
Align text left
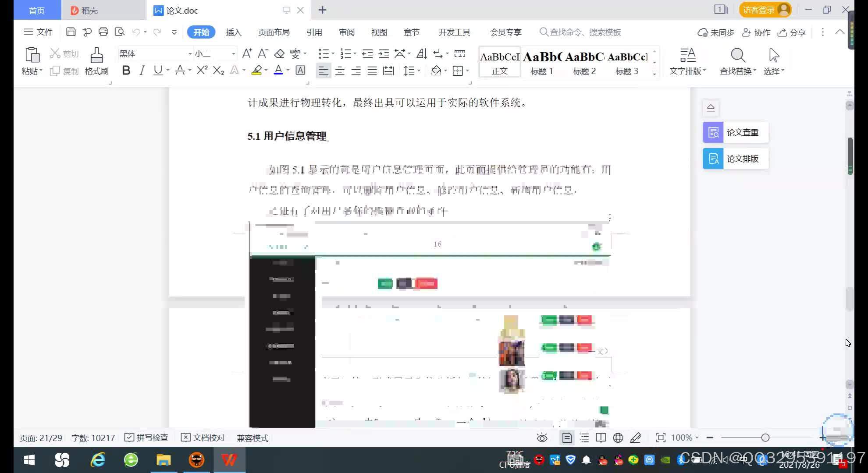pyautogui.click(x=323, y=71)
